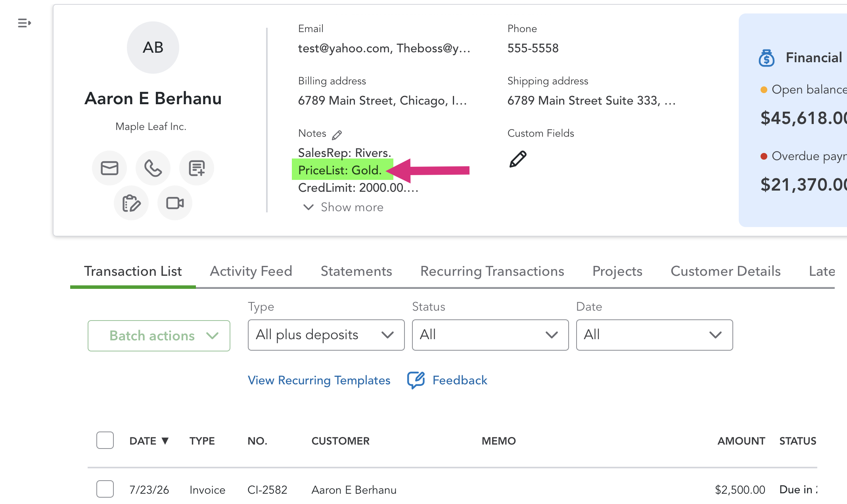Start a video meeting via camera icon
Screen dimensions: 847x504
click(175, 203)
